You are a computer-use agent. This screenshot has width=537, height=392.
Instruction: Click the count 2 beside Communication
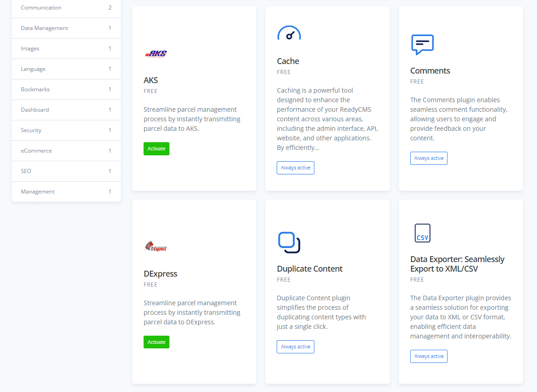pos(110,8)
